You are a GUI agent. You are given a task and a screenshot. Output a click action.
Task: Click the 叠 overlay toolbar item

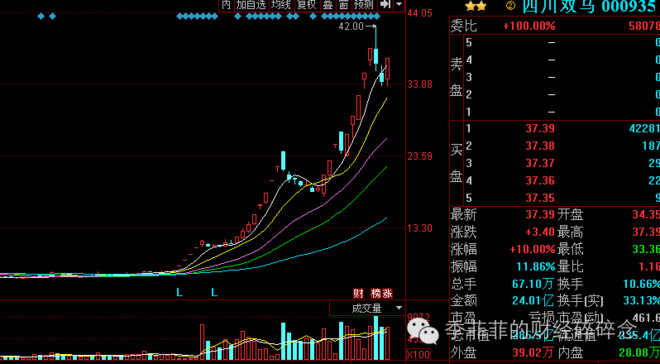point(327,5)
